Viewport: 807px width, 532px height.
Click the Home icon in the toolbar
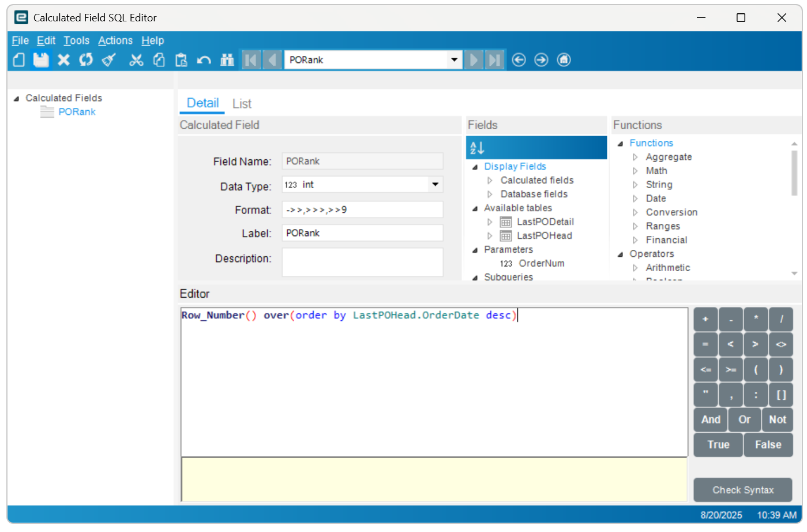[x=564, y=60]
